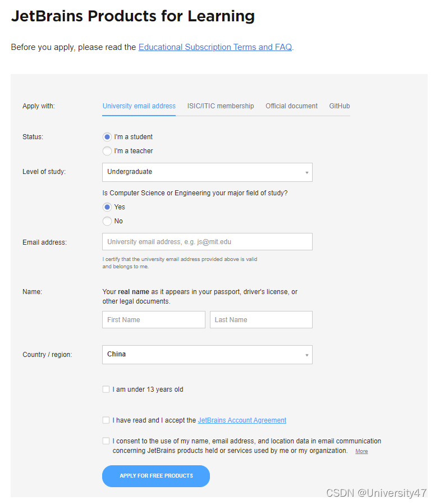Switch to University email address tab
This screenshot has height=504, width=435.
click(139, 106)
